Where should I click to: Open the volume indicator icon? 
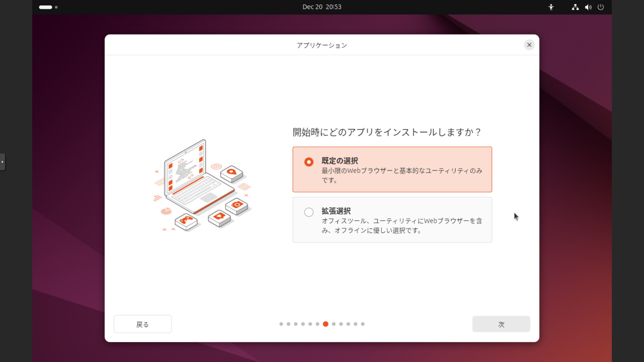(588, 7)
